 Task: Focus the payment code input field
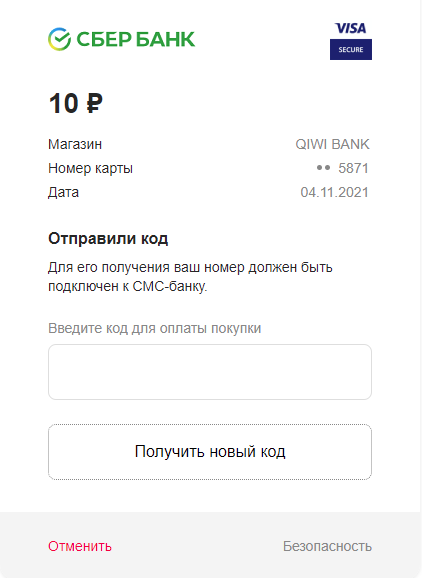tap(210, 372)
